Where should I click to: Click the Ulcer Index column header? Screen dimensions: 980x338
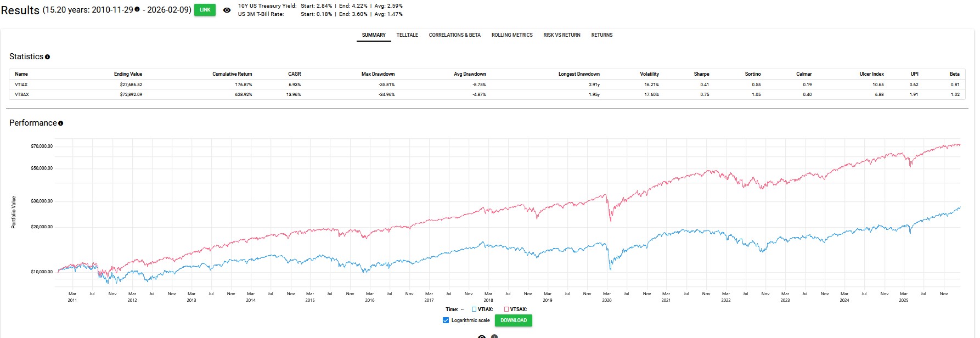(x=871, y=74)
